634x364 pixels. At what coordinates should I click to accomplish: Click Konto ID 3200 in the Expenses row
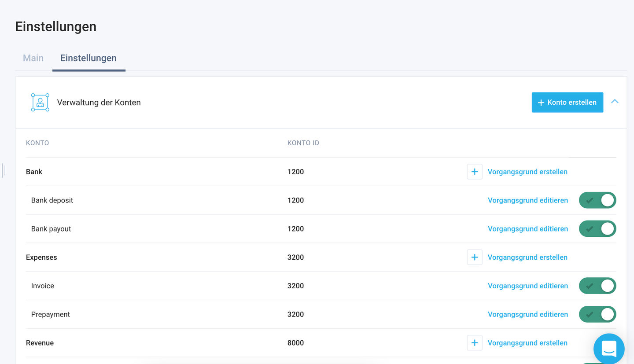click(x=295, y=257)
